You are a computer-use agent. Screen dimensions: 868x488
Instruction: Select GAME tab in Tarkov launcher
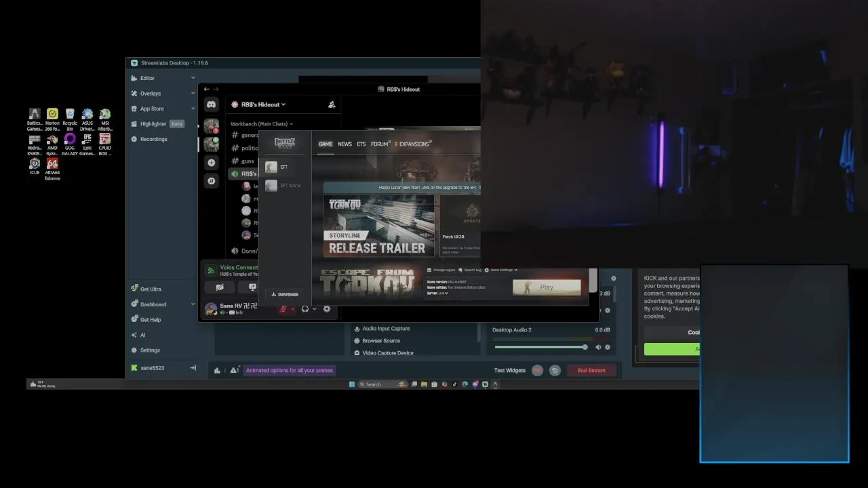325,144
